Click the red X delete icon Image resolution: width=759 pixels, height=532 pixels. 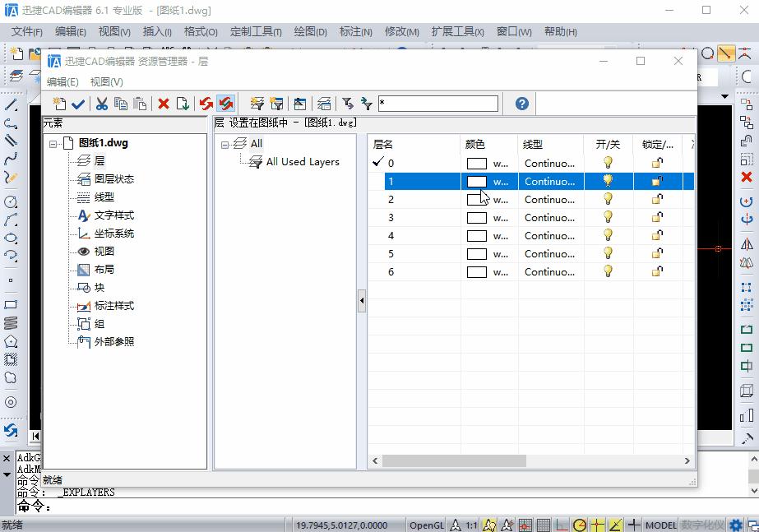(164, 104)
